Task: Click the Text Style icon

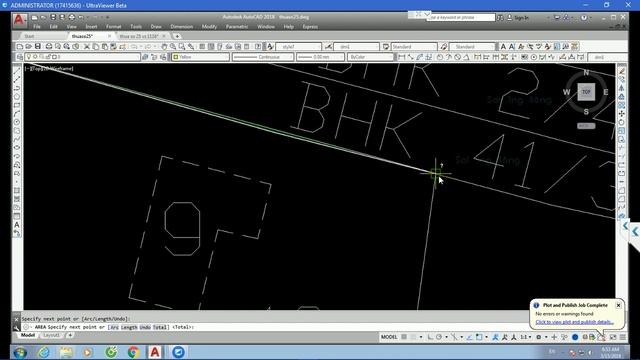Action: pyautogui.click(x=270, y=47)
